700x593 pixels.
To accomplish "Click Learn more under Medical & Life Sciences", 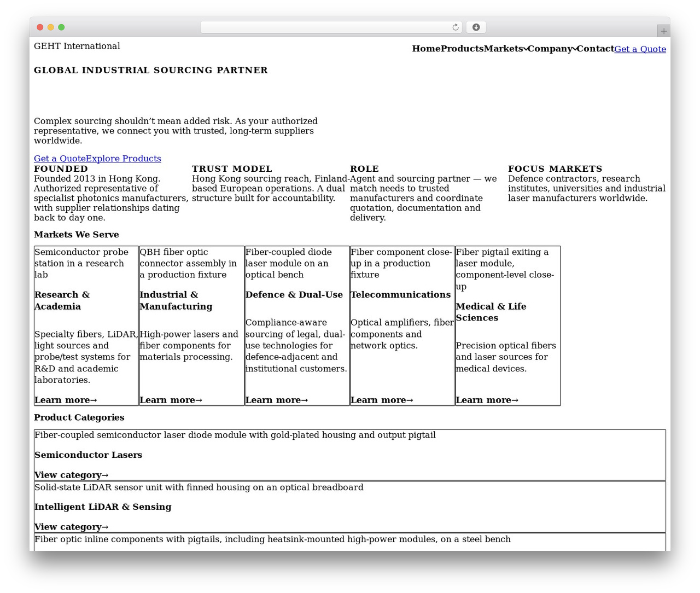I will tap(487, 400).
